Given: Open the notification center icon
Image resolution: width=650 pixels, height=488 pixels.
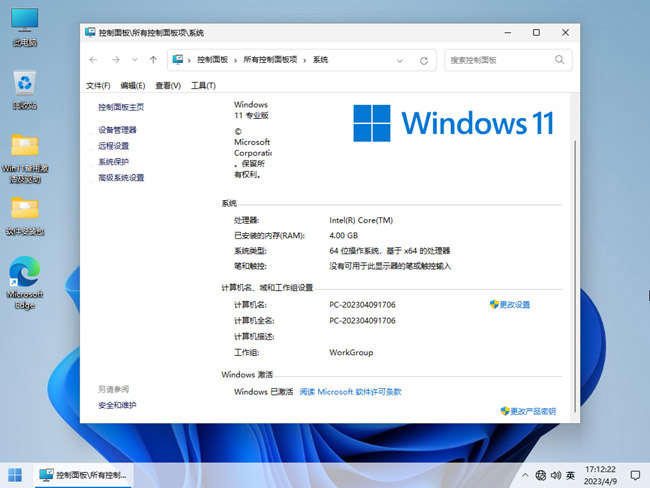Looking at the screenshot, I should coord(635,475).
